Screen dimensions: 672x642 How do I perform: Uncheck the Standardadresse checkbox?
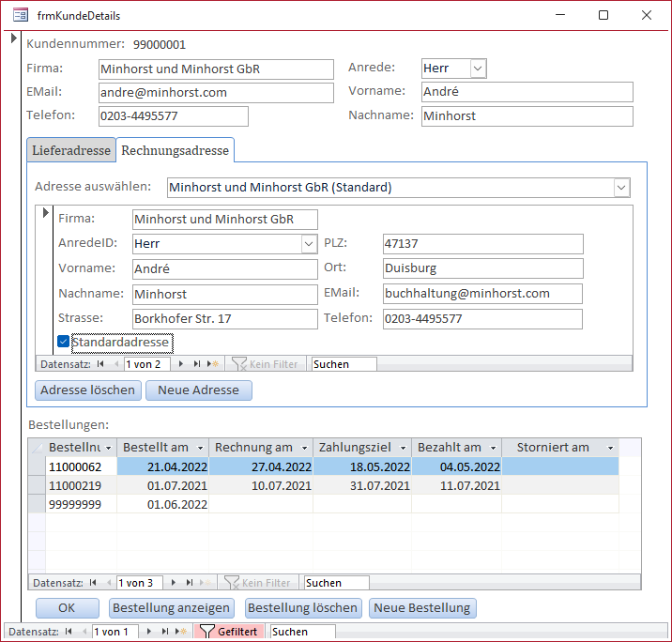(x=64, y=342)
